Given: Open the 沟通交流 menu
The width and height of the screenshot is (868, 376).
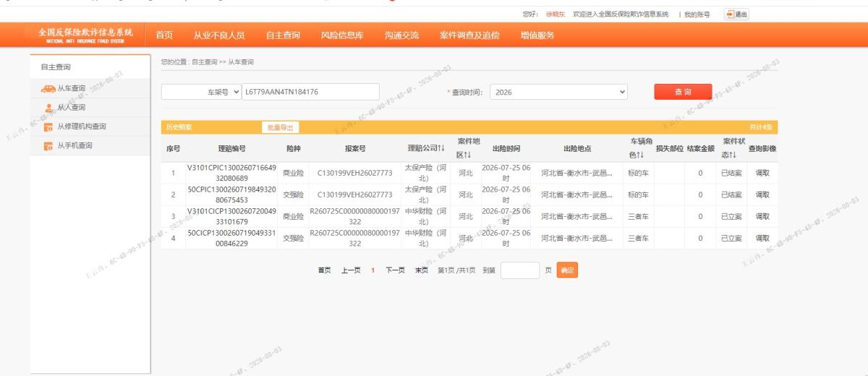Looking at the screenshot, I should [x=401, y=35].
